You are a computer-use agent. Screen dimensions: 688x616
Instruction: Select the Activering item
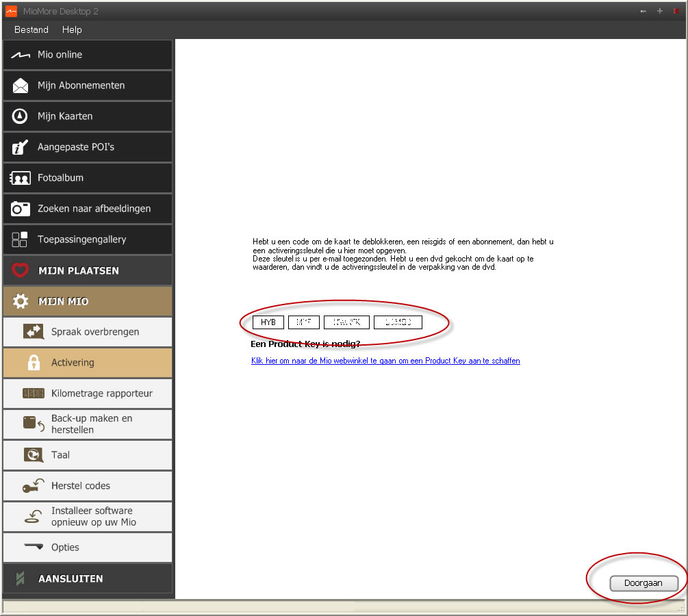coord(88,362)
